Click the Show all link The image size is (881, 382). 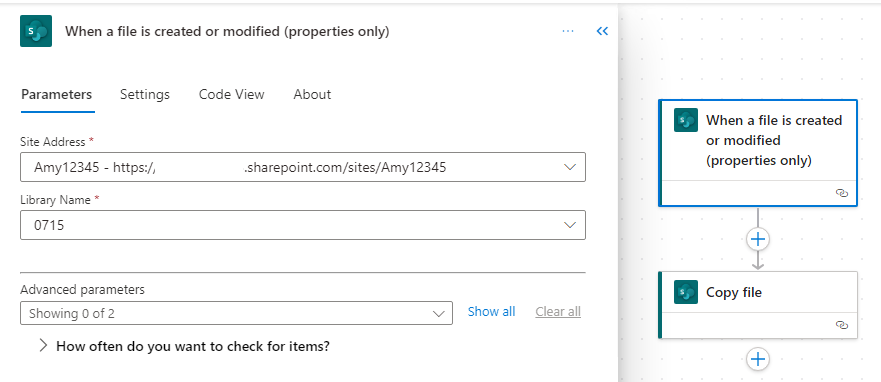point(491,312)
